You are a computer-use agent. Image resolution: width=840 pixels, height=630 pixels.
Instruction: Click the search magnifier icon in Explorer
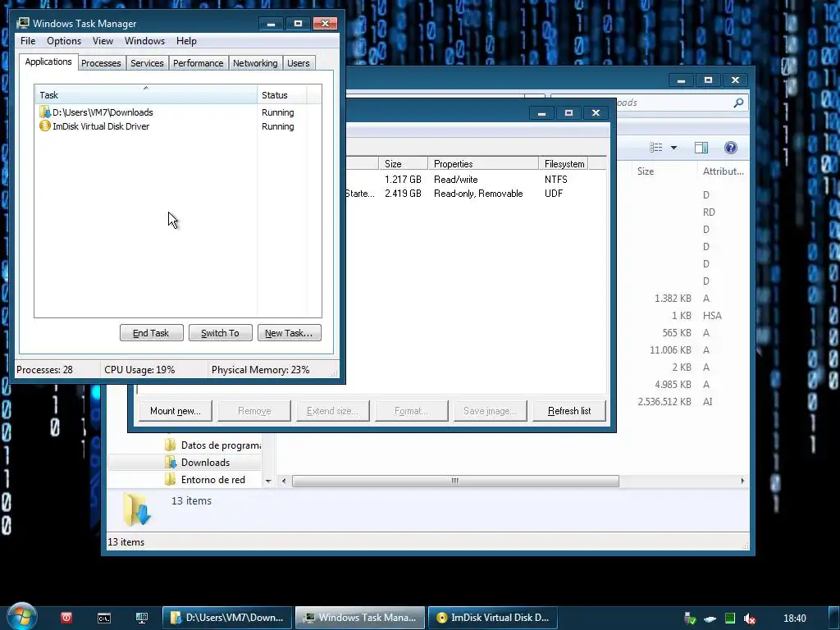pyautogui.click(x=738, y=103)
